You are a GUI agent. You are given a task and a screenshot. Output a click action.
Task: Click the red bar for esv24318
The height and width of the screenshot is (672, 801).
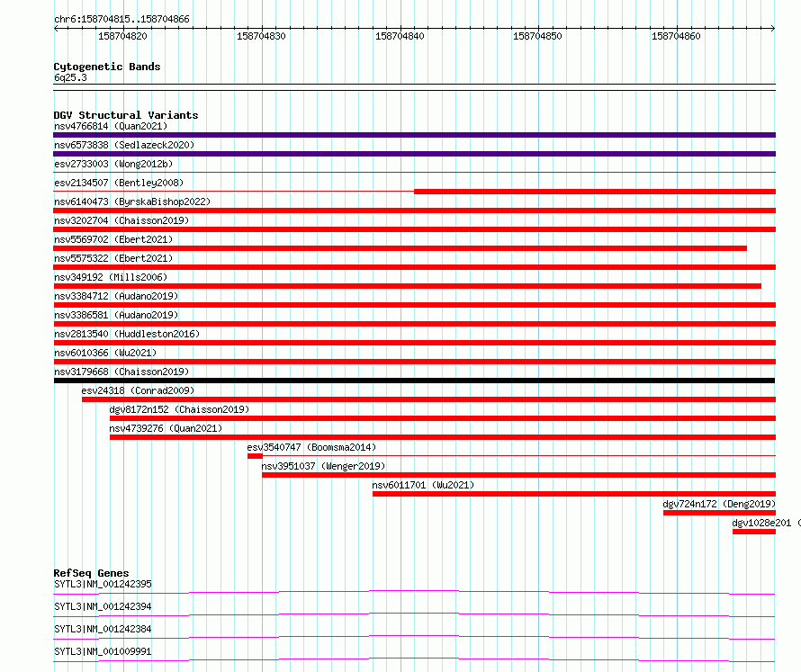pos(428,399)
